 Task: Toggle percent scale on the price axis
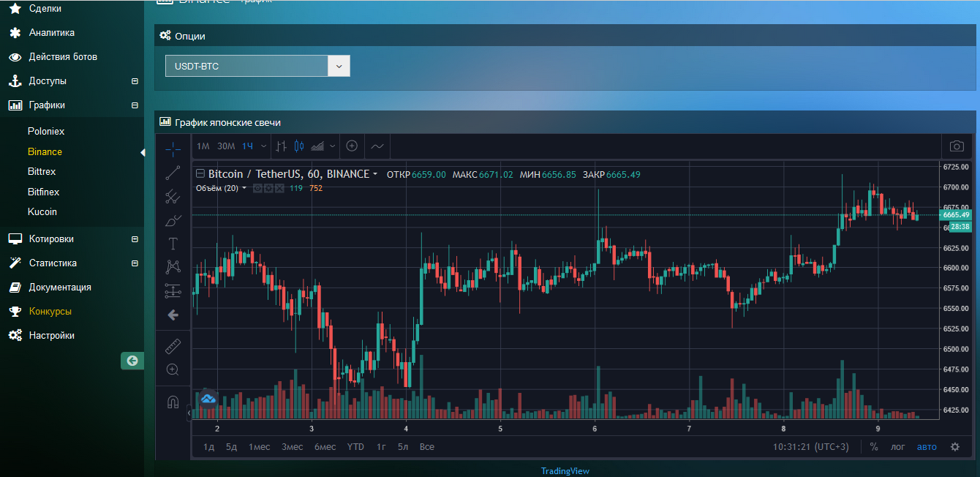(x=874, y=446)
